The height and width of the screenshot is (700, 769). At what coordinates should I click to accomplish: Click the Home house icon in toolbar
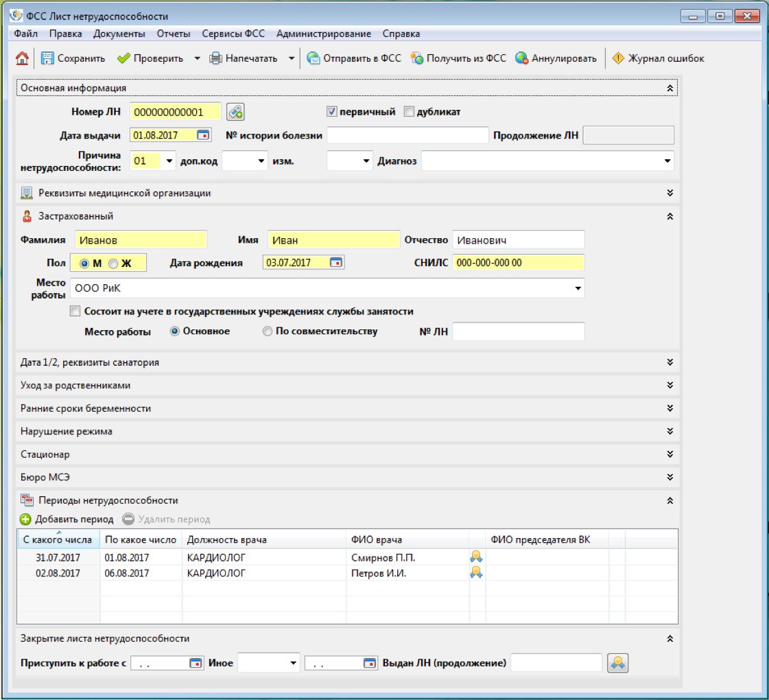click(x=22, y=58)
